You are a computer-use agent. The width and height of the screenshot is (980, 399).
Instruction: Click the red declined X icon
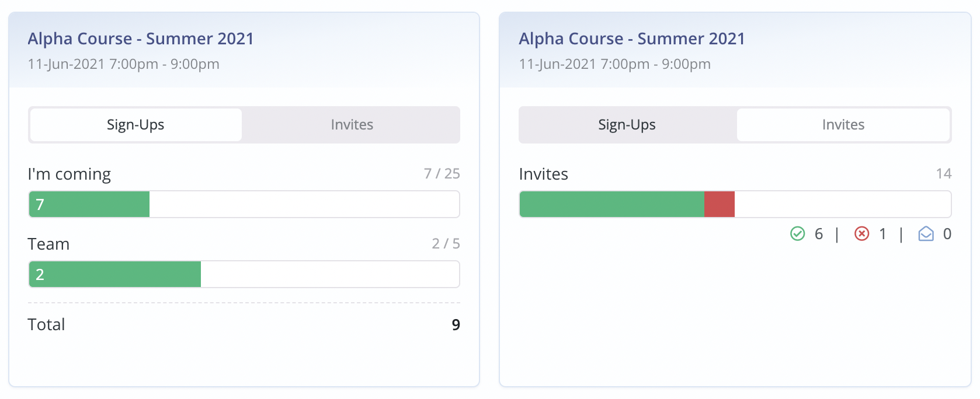tap(861, 234)
